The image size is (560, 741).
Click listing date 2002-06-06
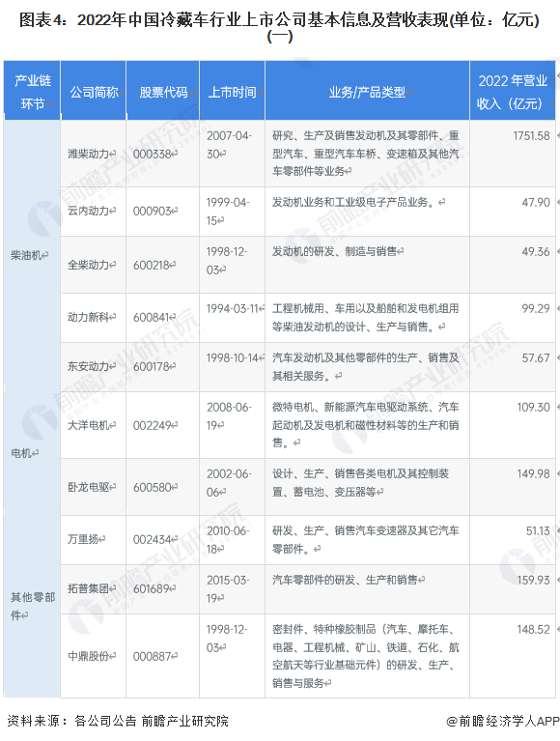[230, 483]
